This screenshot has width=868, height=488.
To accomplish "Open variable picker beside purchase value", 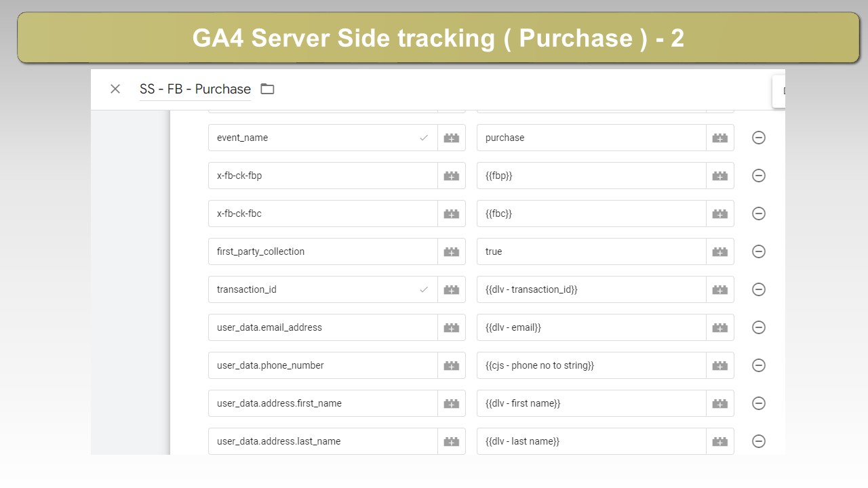I will click(720, 138).
